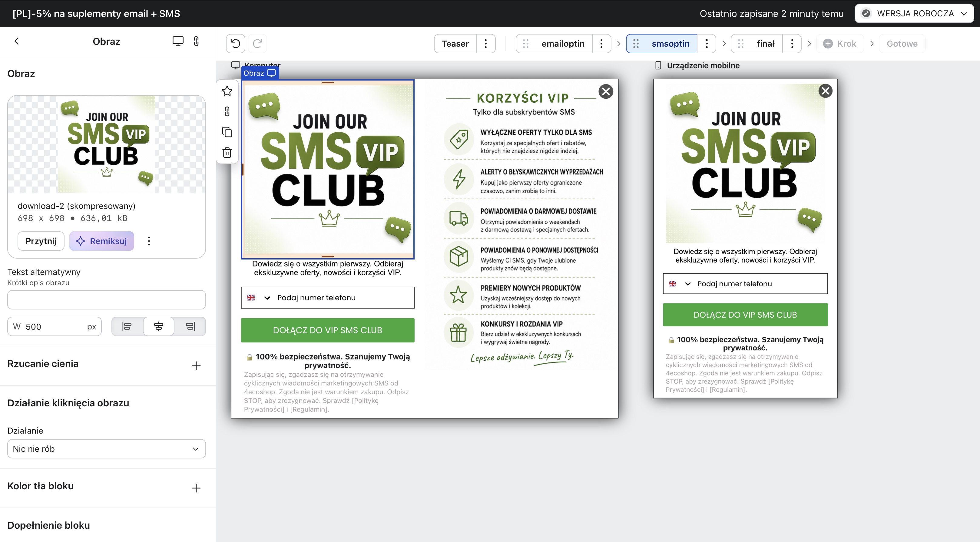This screenshot has width=980, height=542.
Task: Click the Przytnij crop button
Action: 41,241
